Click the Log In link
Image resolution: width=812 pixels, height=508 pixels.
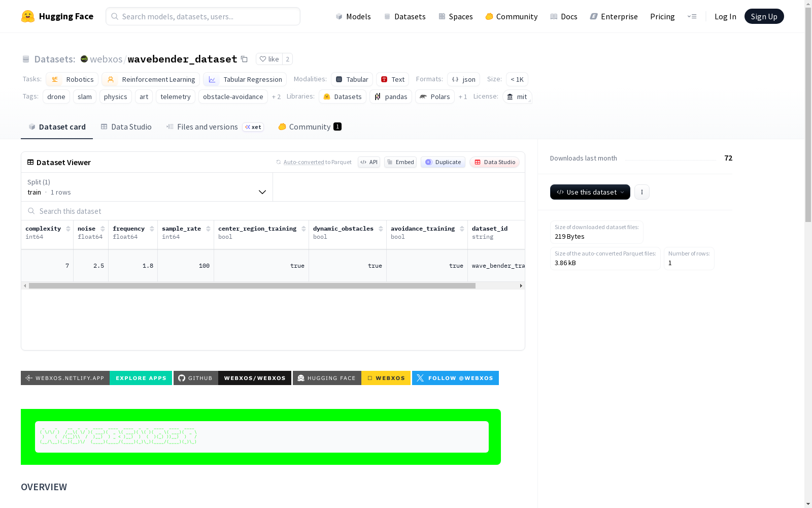coord(725,16)
